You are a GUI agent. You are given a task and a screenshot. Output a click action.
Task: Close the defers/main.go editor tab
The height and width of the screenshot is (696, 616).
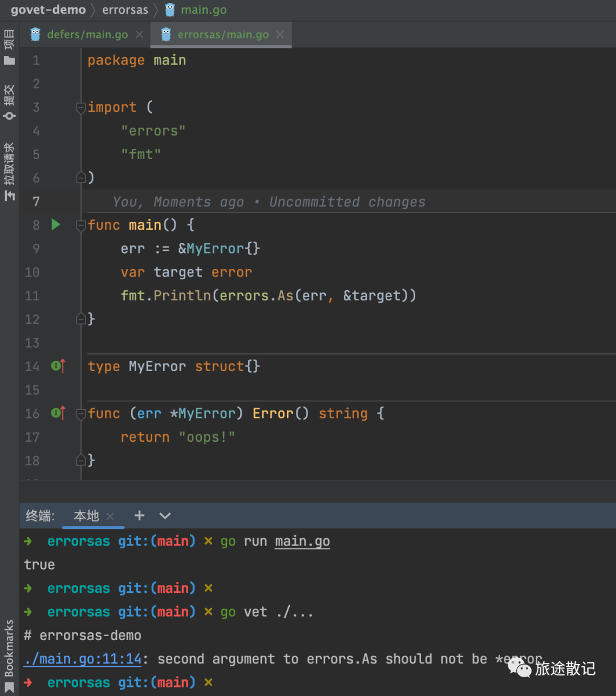(x=139, y=35)
